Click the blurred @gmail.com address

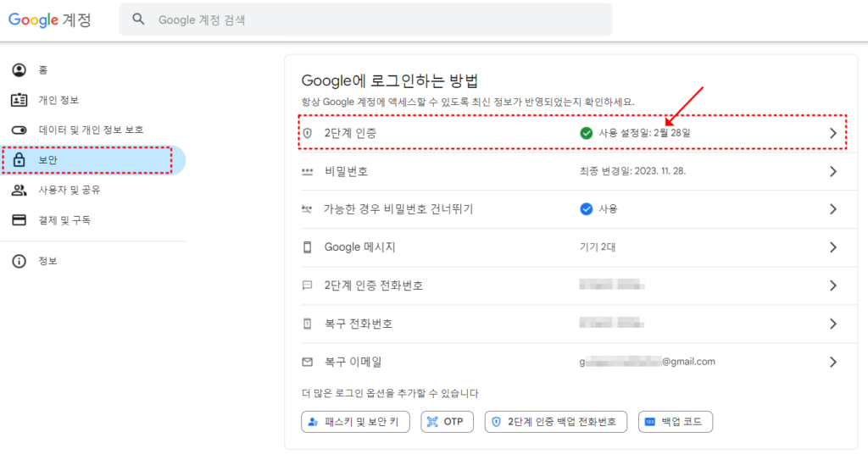[x=648, y=362]
